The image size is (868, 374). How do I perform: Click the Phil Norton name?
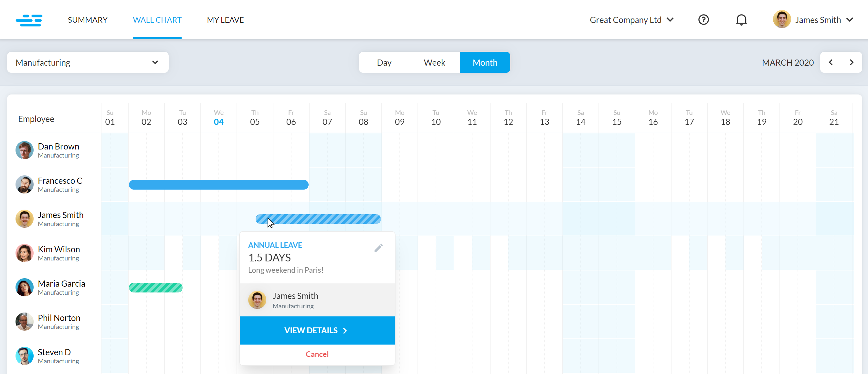tap(59, 318)
